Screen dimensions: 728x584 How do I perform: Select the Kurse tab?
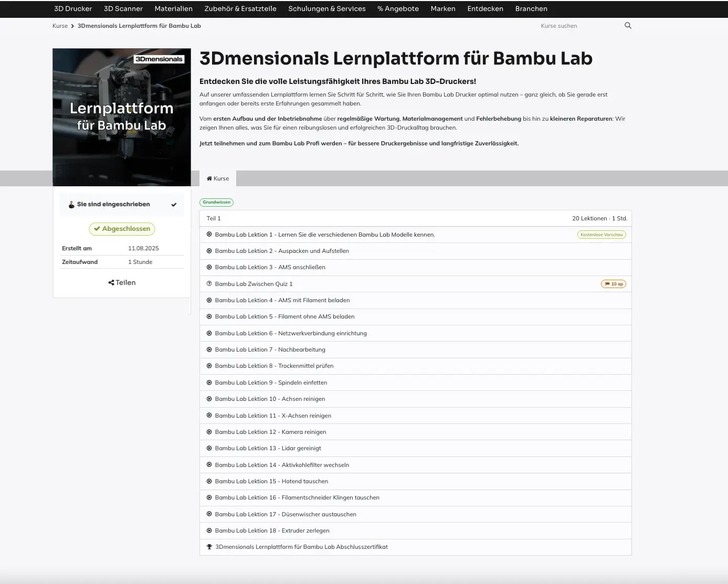(x=218, y=178)
